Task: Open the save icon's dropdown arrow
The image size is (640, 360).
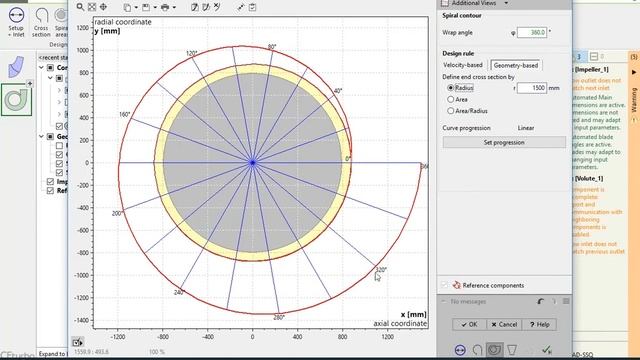Action: point(155,7)
